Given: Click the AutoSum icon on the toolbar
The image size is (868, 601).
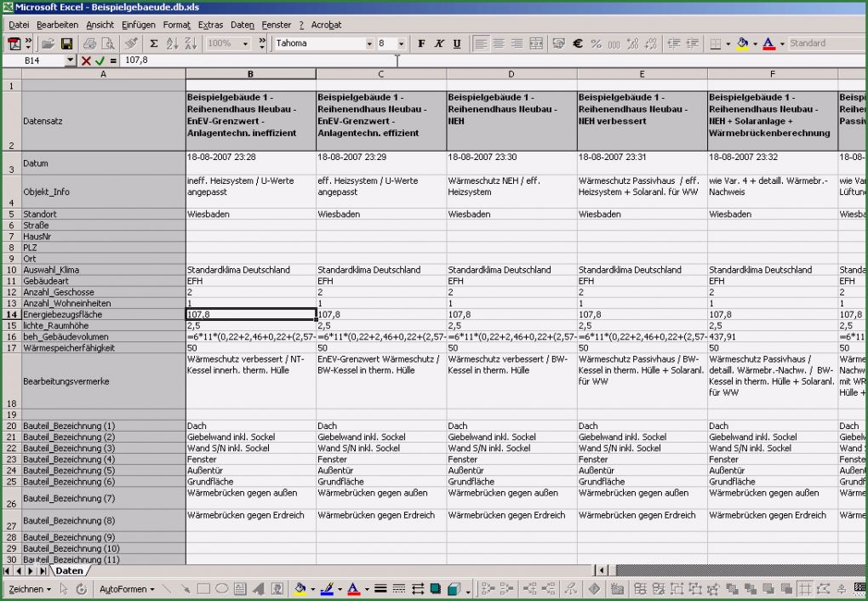Looking at the screenshot, I should pyautogui.click(x=154, y=43).
